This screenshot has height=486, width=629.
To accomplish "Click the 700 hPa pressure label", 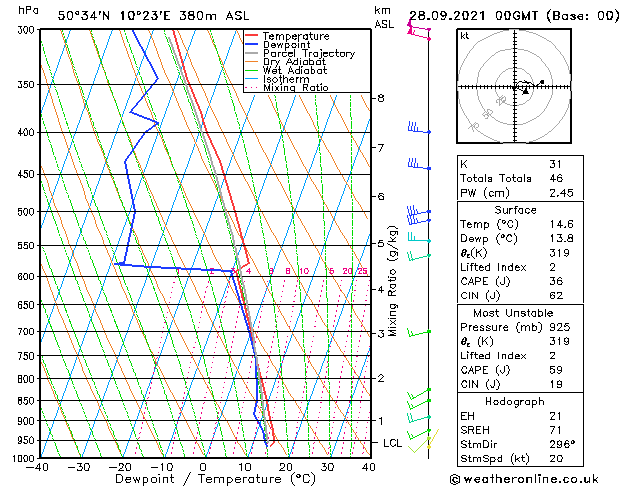I will (28, 332).
